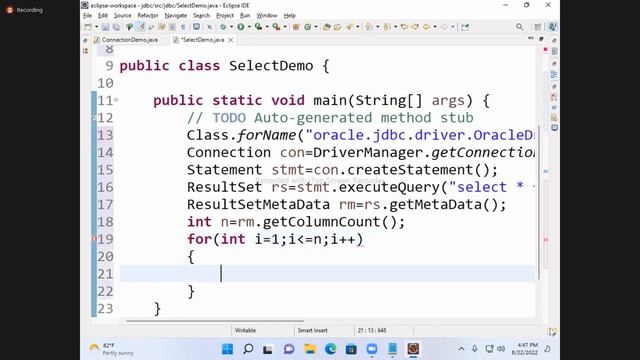Open the Debug launch dropdown arrow
The image size is (640, 360).
(x=231, y=27)
